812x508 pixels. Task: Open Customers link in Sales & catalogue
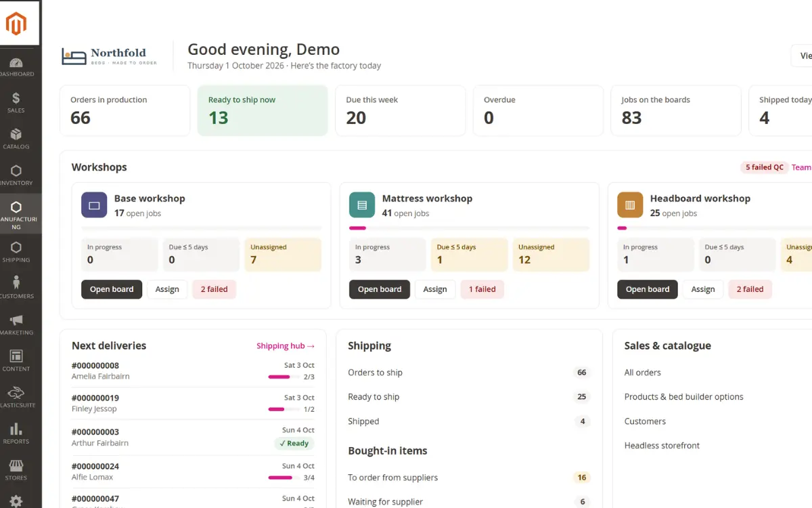coord(645,421)
